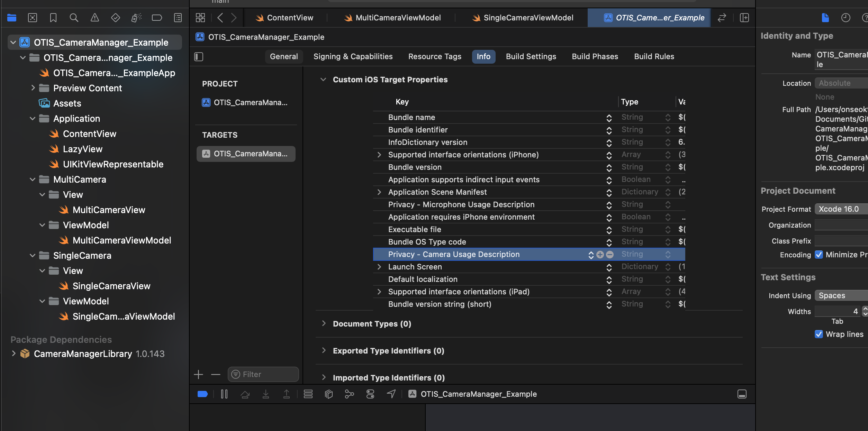Open the Debug View Hierarchy icon
This screenshot has height=431, width=868.
pyautogui.click(x=329, y=394)
